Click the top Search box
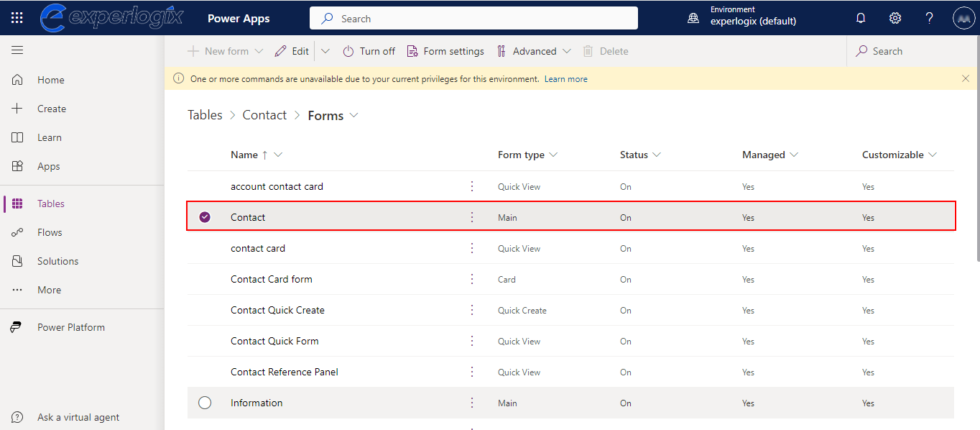The height and width of the screenshot is (430, 980). pyautogui.click(x=473, y=18)
